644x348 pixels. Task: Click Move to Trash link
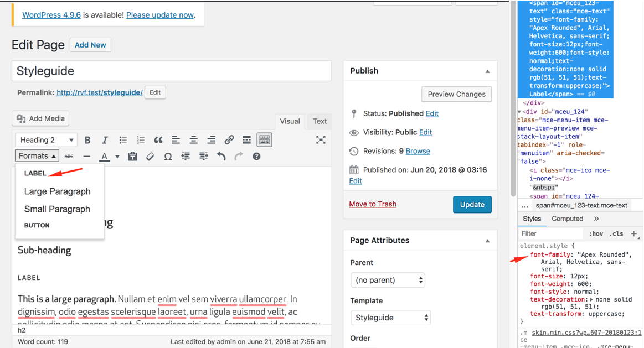pyautogui.click(x=373, y=204)
